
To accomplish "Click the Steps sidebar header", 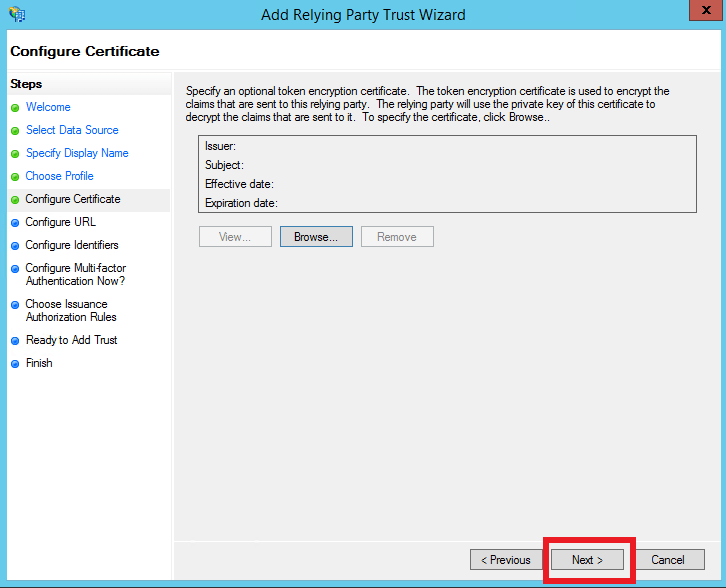I will [26, 84].
